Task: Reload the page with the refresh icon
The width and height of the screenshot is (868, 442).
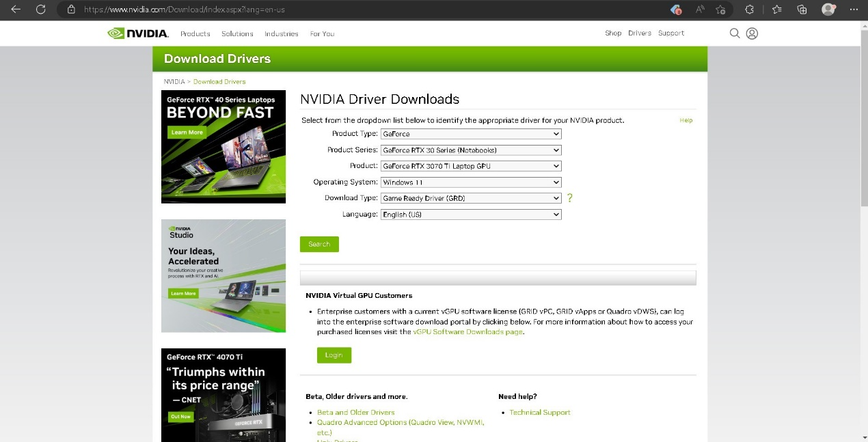Action: click(40, 10)
